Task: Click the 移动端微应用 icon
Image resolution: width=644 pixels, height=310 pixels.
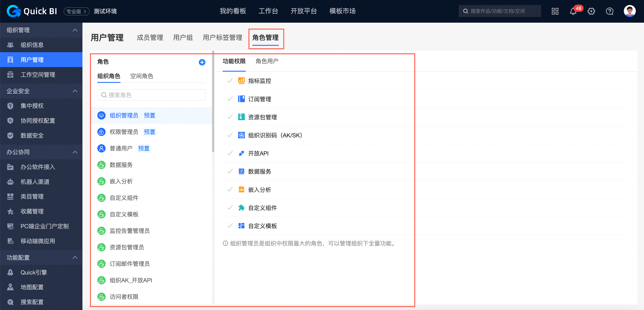Action: tap(10, 241)
